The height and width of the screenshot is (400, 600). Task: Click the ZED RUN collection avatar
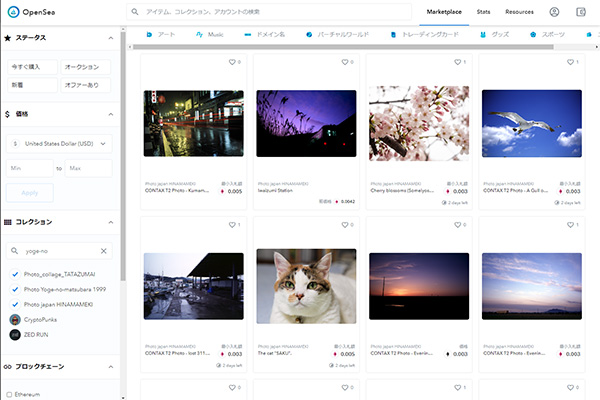point(15,334)
